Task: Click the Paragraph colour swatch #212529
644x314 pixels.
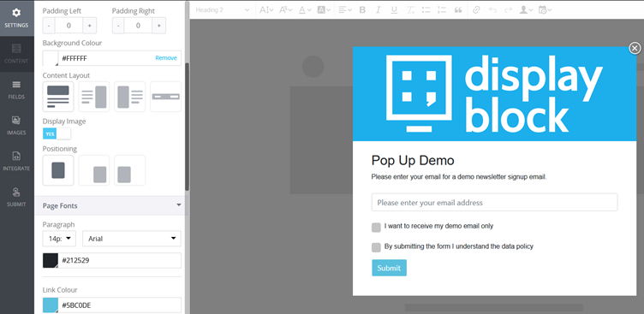Action: [x=51, y=261]
